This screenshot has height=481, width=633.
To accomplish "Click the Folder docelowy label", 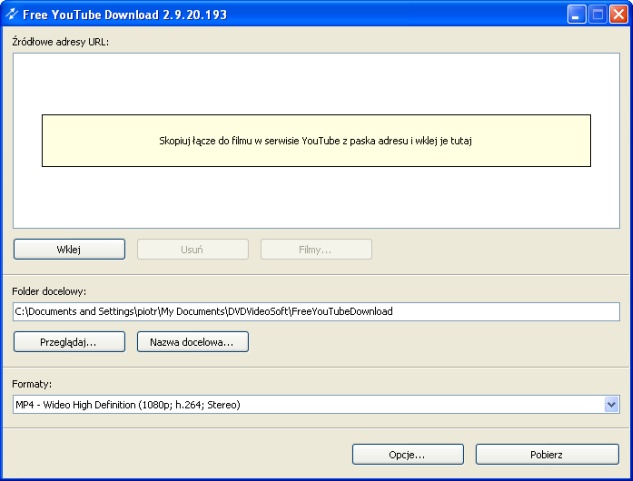I will pos(49,291).
